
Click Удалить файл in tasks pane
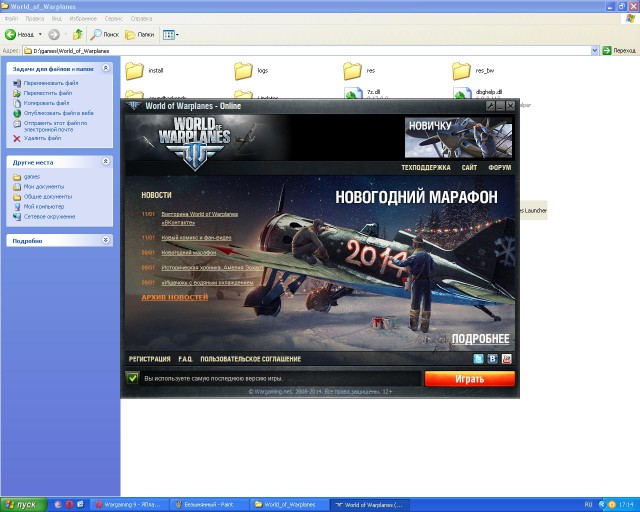coord(42,138)
